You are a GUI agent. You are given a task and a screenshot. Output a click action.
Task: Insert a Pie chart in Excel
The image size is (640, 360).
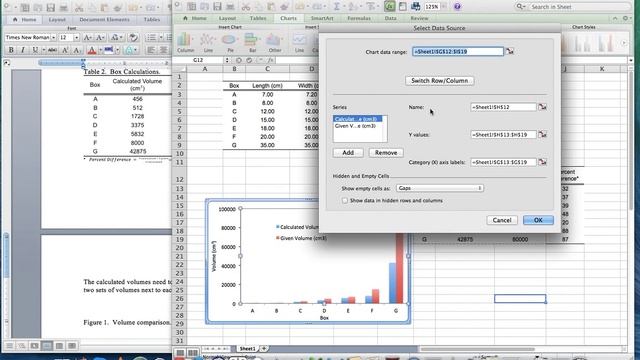(x=230, y=43)
